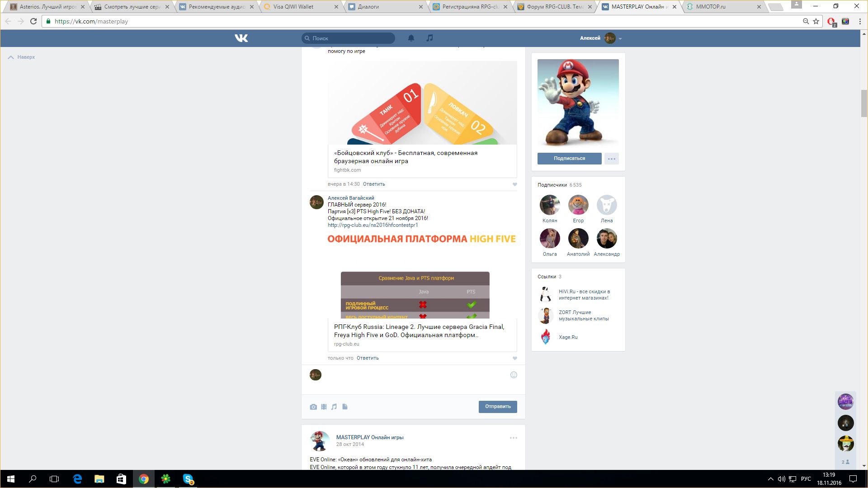Click the page vertical scrollbar thumb
This screenshot has height=488, width=868.
tap(864, 103)
